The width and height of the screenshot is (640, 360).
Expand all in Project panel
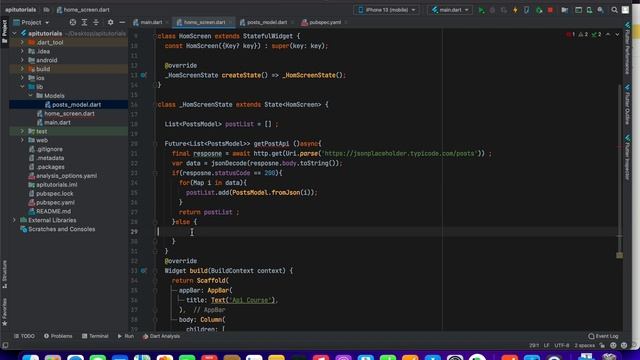[x=84, y=22]
